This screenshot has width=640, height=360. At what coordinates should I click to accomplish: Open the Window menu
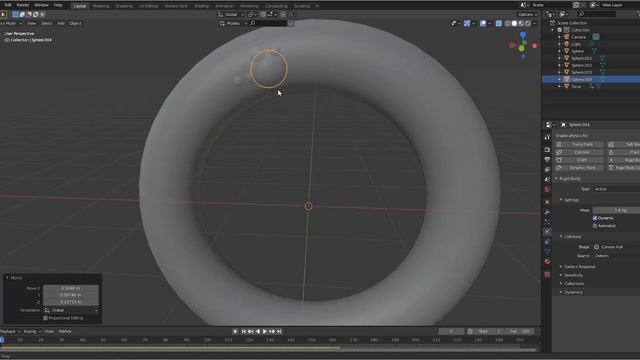(41, 5)
